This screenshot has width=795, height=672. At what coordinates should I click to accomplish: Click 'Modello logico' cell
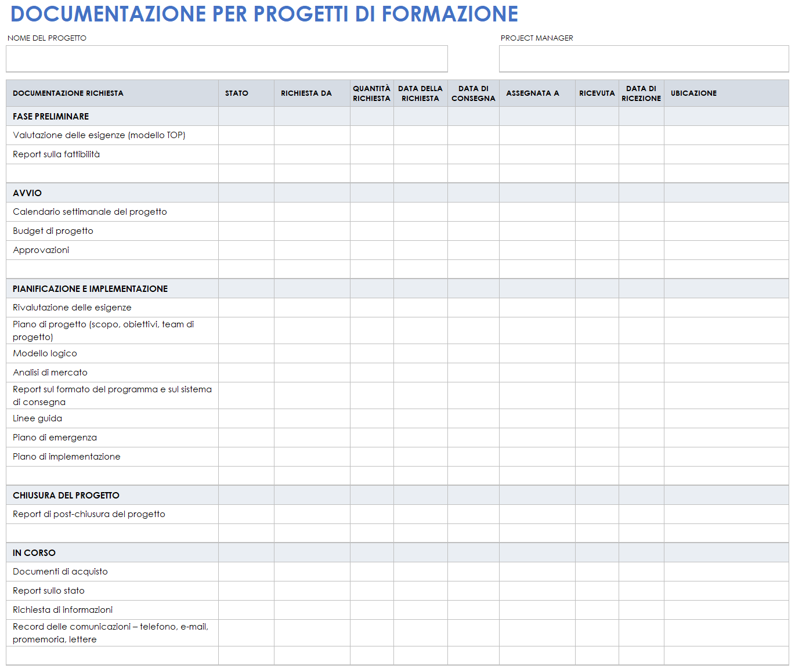(113, 353)
